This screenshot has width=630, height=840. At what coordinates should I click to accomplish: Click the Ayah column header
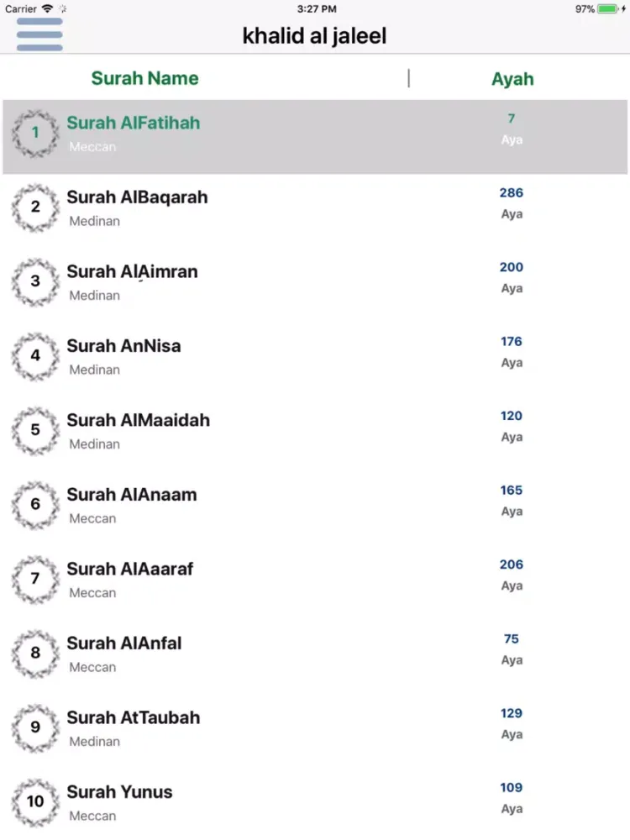click(512, 79)
